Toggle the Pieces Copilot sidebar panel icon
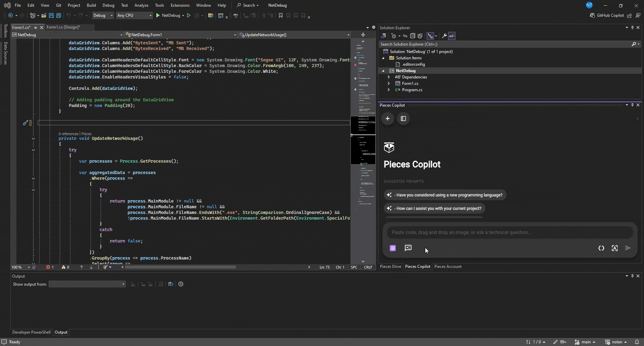Image resolution: width=644 pixels, height=346 pixels. click(x=404, y=119)
